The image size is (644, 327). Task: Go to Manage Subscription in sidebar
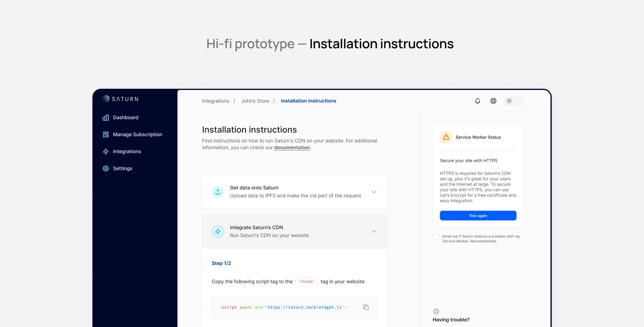[137, 135]
